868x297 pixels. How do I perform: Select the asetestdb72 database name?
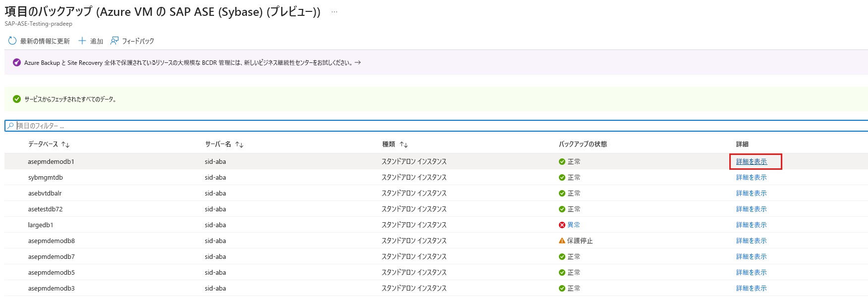tap(46, 209)
